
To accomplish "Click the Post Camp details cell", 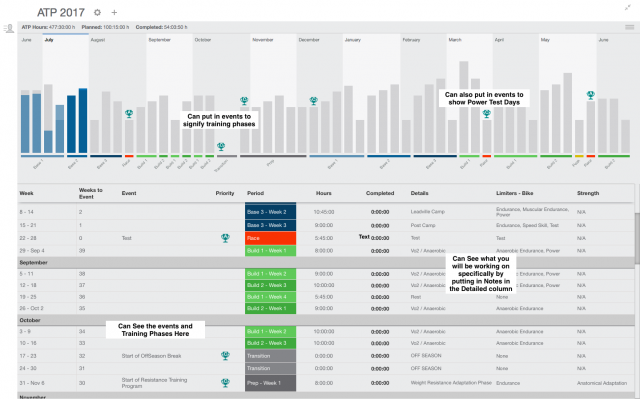I will coord(423,225).
